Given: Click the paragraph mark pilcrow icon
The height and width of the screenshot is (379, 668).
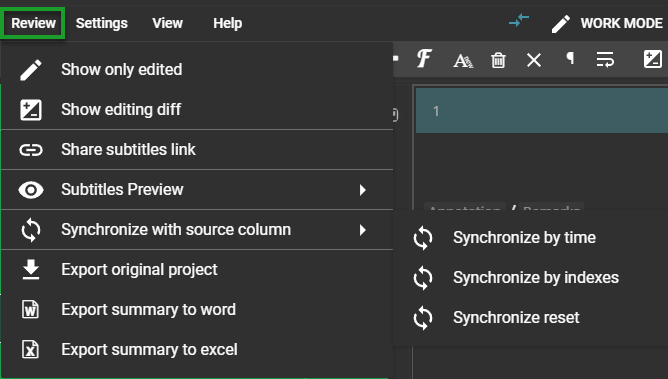Looking at the screenshot, I should [x=570, y=58].
